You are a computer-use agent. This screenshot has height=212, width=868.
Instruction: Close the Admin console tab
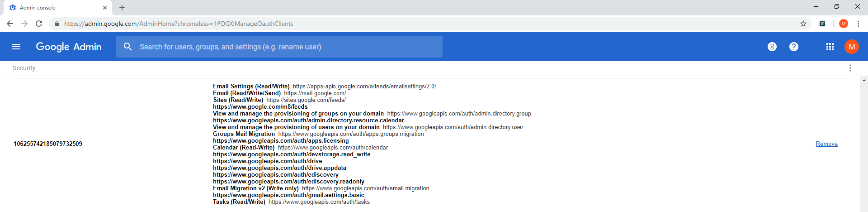(105, 8)
